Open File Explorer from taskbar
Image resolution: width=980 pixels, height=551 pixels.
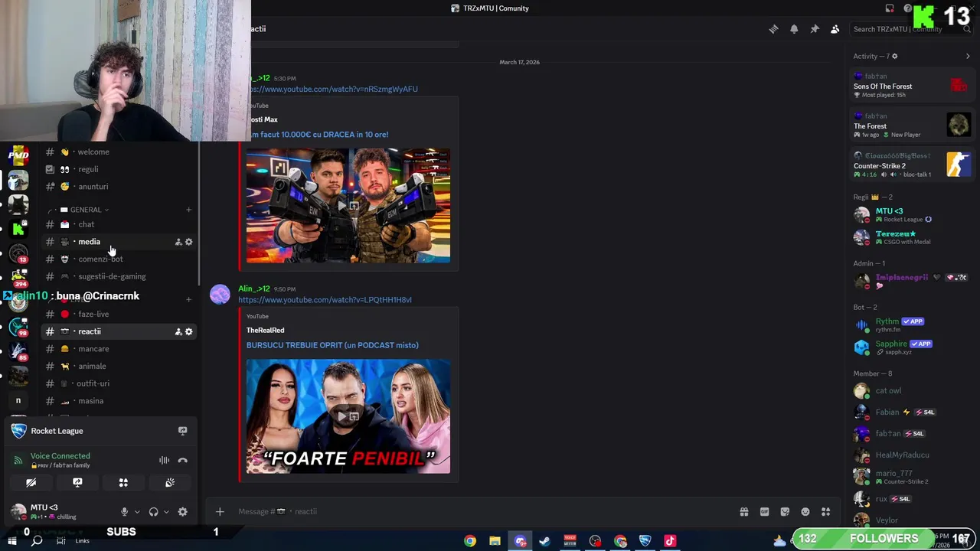click(495, 541)
